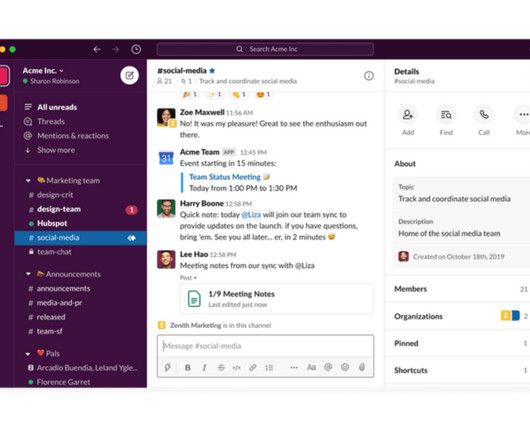Click the Acme Team calendar app icon

click(x=166, y=158)
